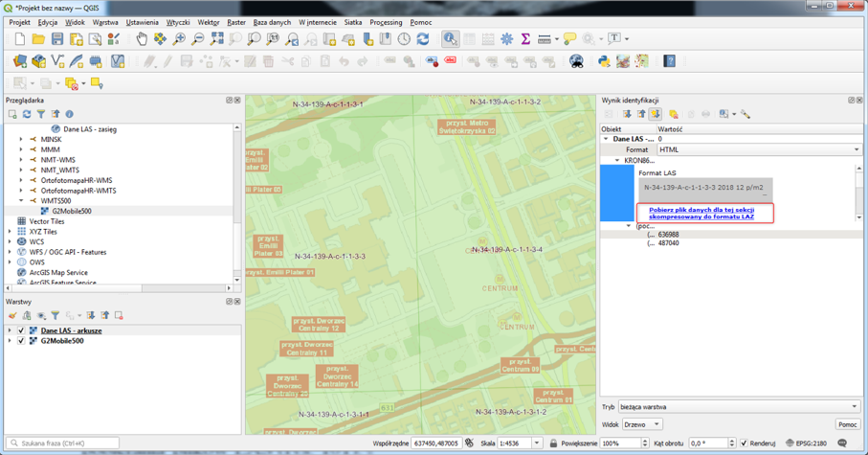Screen dimensions: 868x455
Task: Select the Measure Line ruler tool
Action: pos(545,38)
